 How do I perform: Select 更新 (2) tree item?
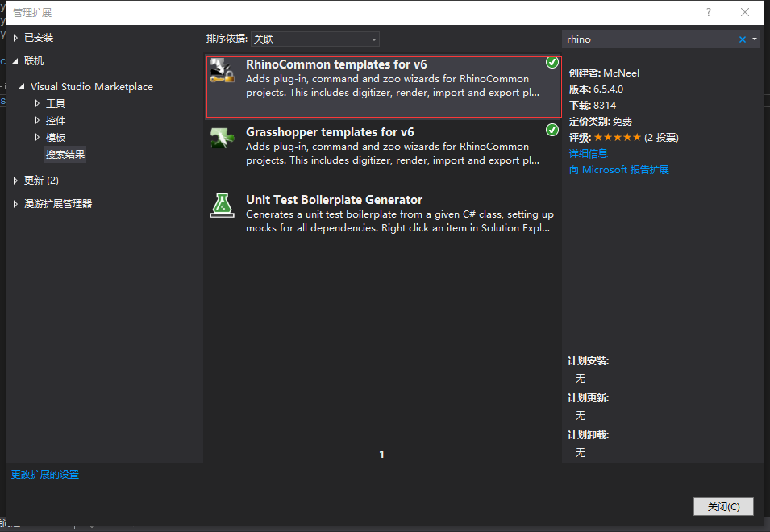pos(41,180)
